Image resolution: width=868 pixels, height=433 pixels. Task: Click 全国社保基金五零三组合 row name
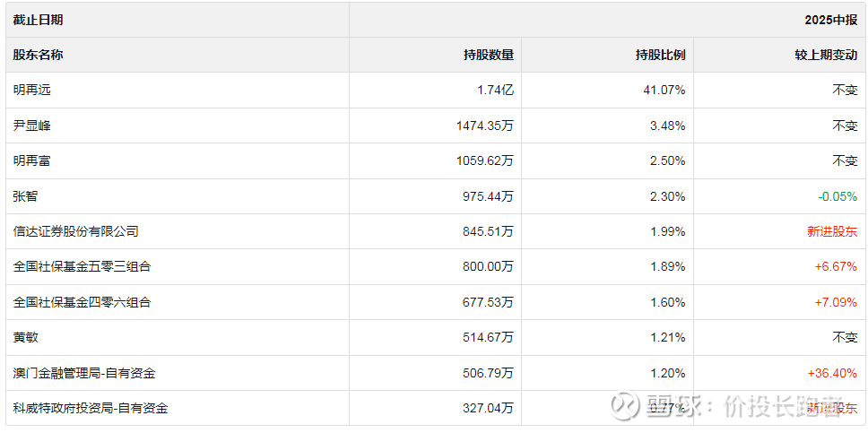(82, 266)
